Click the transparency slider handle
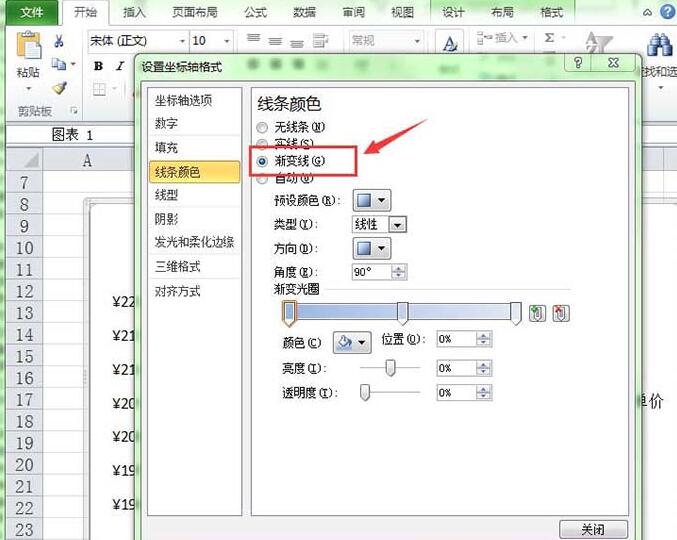The width and height of the screenshot is (677, 540). [x=365, y=392]
